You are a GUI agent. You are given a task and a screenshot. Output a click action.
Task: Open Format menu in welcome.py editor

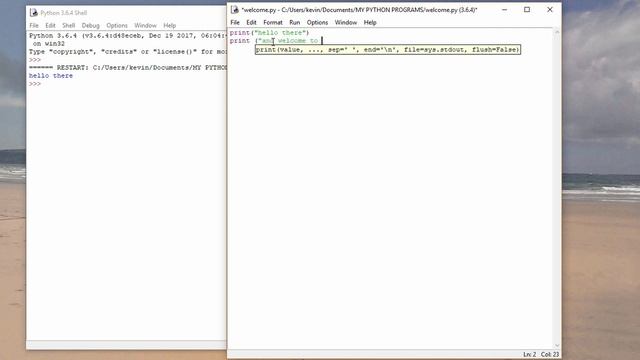click(x=273, y=22)
